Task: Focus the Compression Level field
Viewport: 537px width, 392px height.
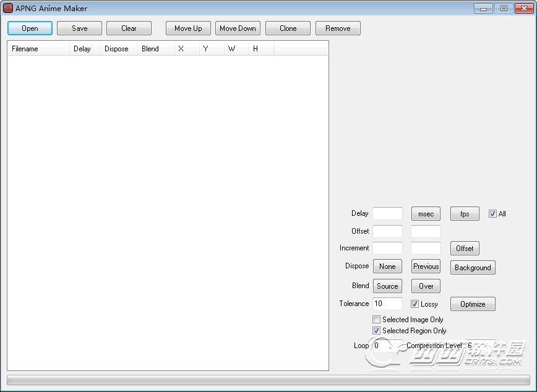Action: (x=481, y=346)
